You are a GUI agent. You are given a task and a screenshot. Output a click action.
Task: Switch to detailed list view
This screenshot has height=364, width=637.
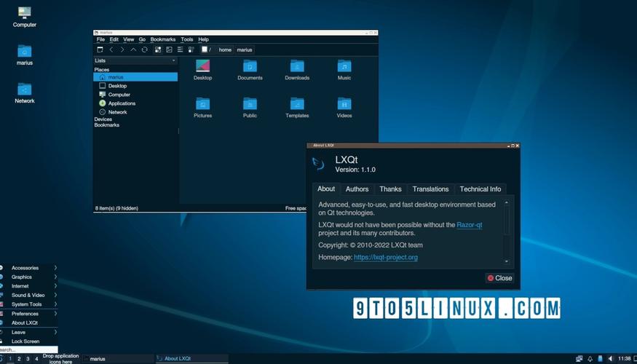[180, 50]
